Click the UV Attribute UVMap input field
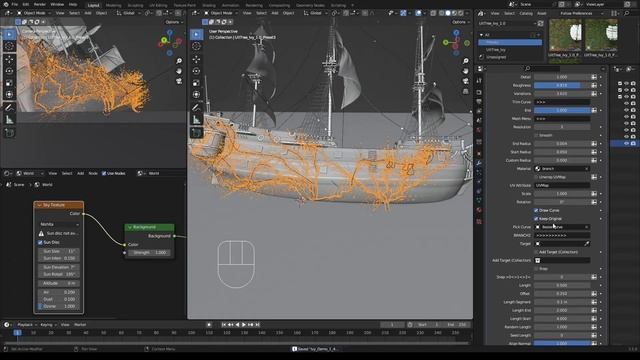The height and width of the screenshot is (360, 640). click(x=562, y=185)
